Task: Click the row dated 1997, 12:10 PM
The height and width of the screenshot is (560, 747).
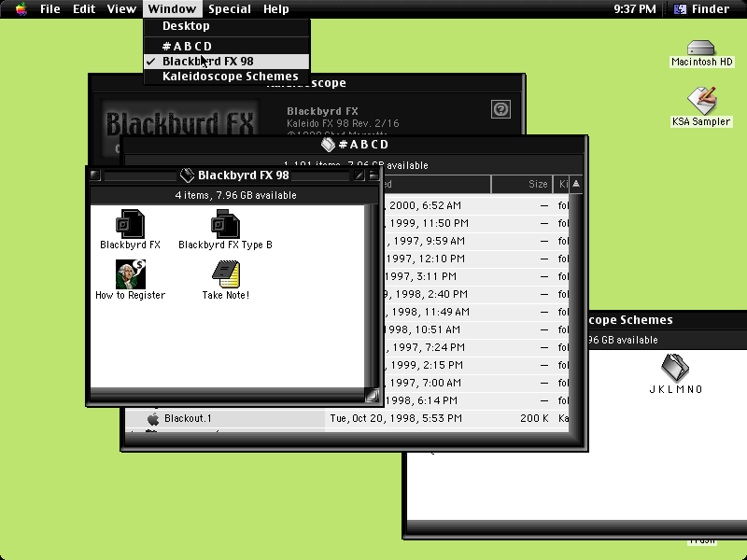Action: 475,259
